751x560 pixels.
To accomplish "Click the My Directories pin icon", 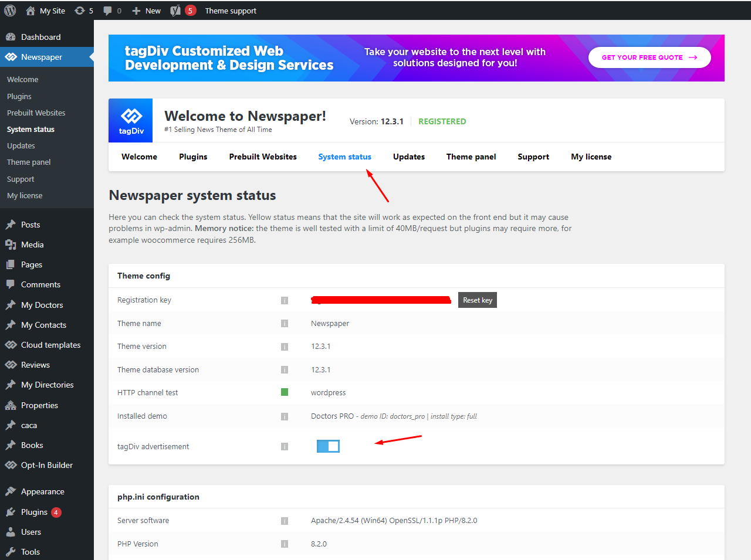I will pyautogui.click(x=11, y=385).
